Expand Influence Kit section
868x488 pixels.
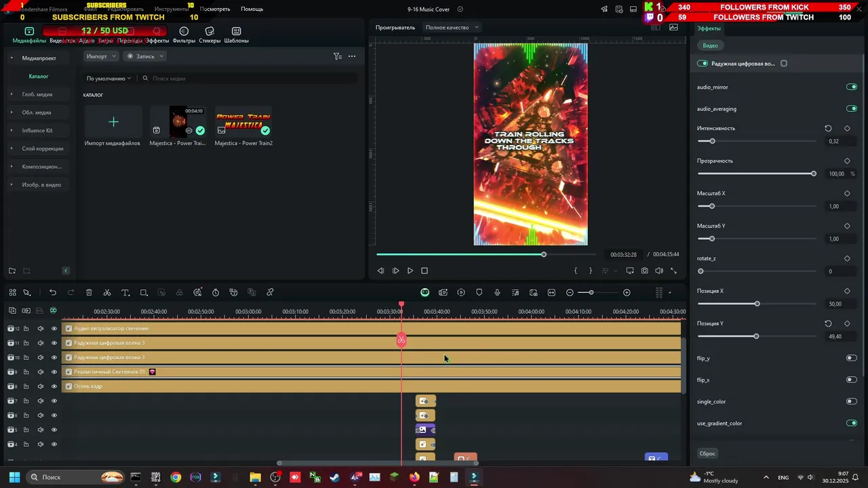pos(12,130)
